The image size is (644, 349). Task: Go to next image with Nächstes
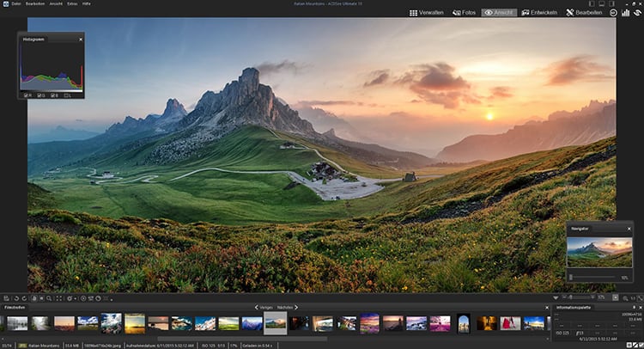tap(286, 307)
